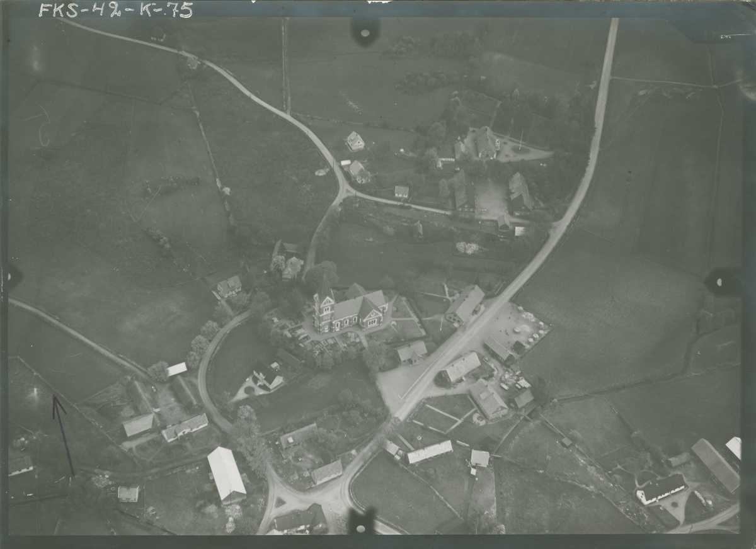Click the light-roofed building northeast of the church

click(466, 304)
